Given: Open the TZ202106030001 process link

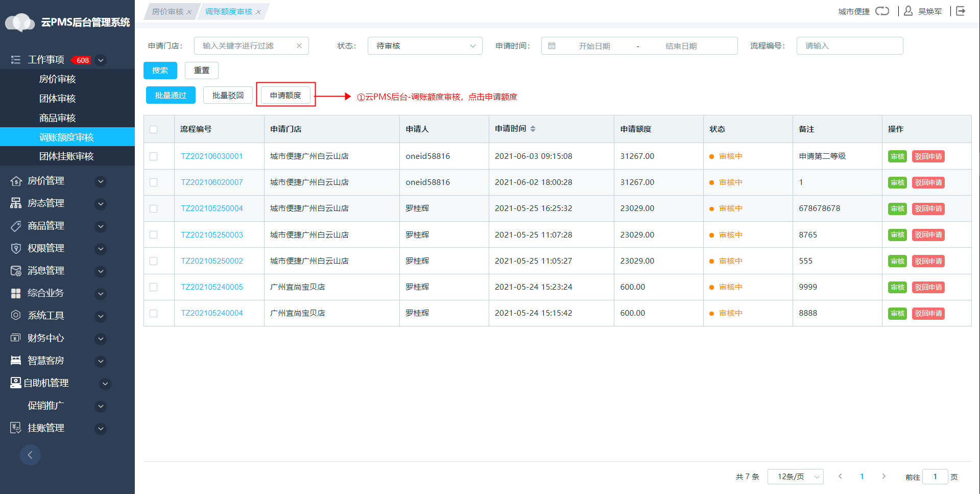Looking at the screenshot, I should pyautogui.click(x=212, y=156).
